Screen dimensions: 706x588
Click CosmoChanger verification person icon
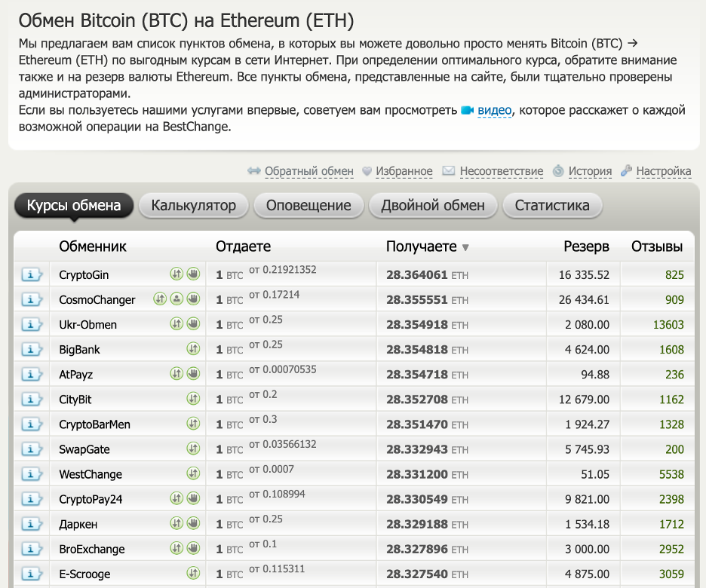click(176, 299)
